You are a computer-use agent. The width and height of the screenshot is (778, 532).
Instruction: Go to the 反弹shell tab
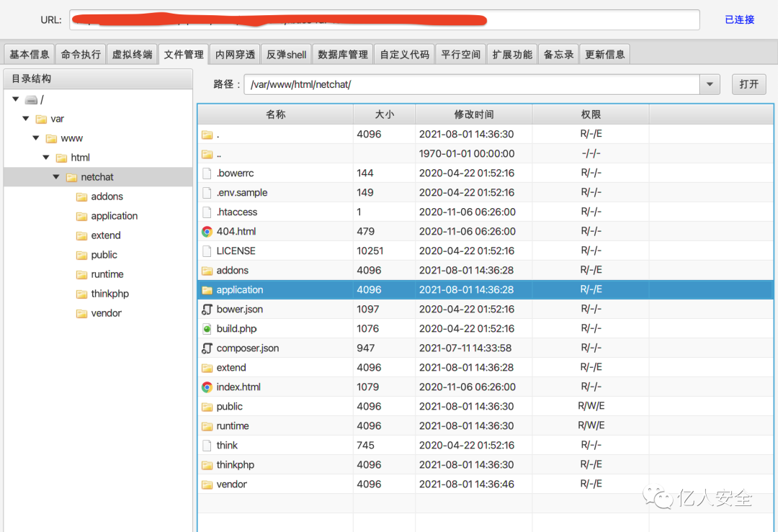click(x=286, y=55)
